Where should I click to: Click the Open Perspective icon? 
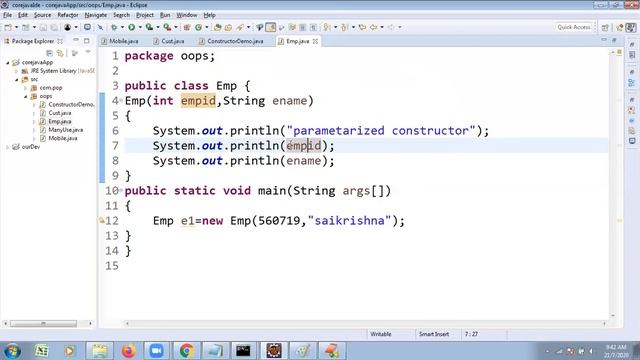click(605, 27)
